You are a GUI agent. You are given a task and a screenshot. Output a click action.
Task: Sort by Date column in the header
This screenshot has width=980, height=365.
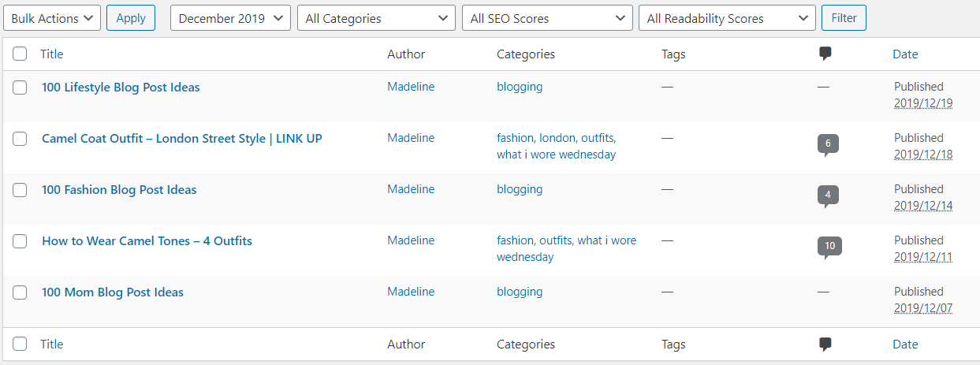pyautogui.click(x=905, y=54)
